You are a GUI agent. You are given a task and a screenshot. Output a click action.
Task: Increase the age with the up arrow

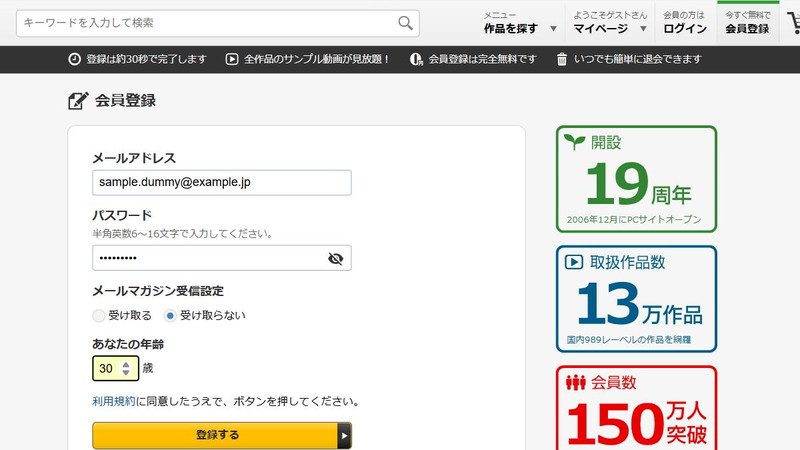click(126, 364)
